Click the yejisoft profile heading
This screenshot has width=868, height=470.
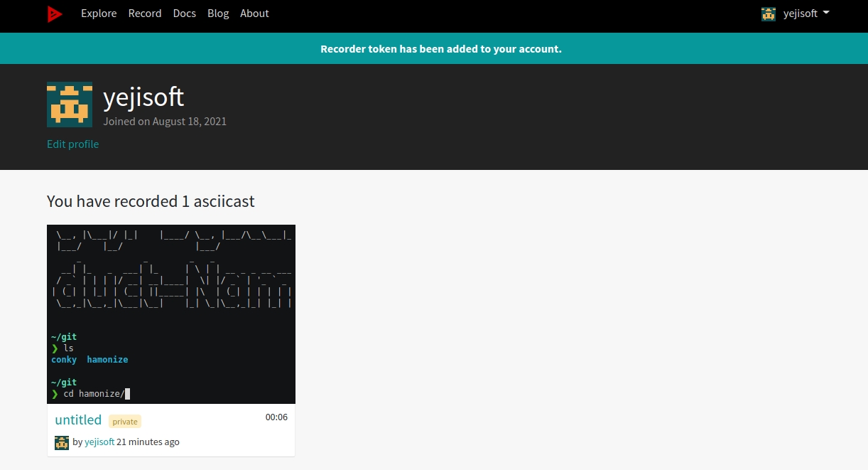(x=143, y=97)
